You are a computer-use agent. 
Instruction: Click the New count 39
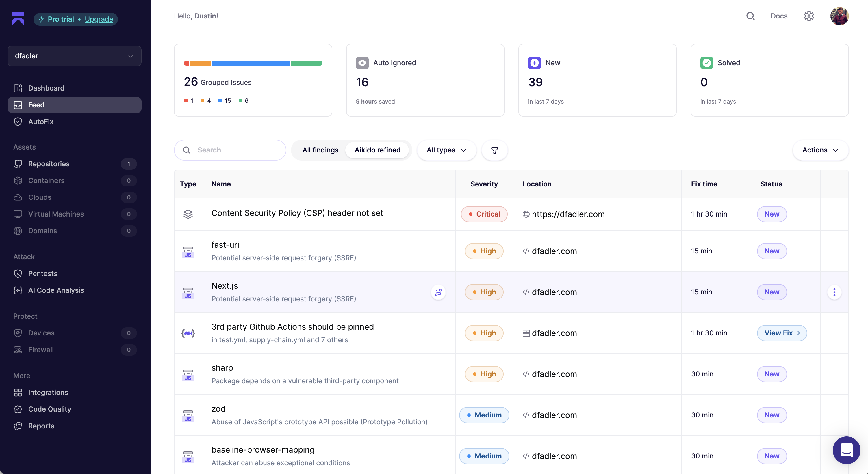coord(535,82)
